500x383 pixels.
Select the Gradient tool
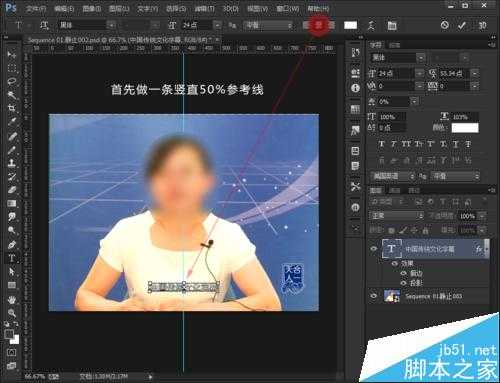point(12,203)
